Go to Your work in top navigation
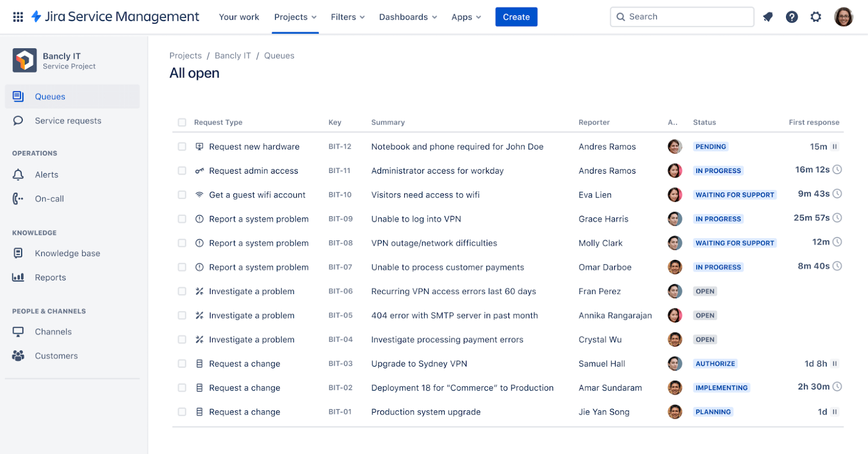This screenshot has height=454, width=868. tap(239, 17)
